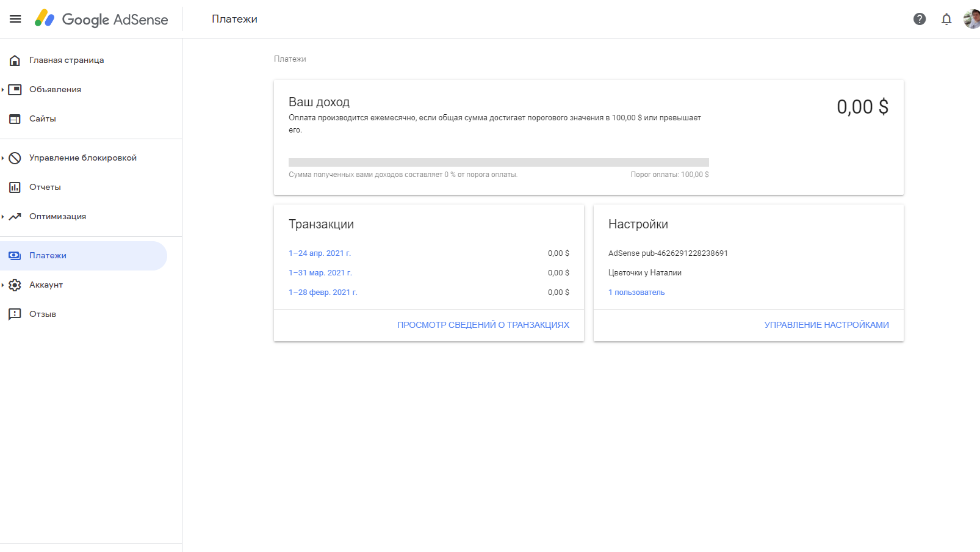Open transaction 1–24 апр. 2021 г.
The image size is (980, 552).
click(320, 253)
